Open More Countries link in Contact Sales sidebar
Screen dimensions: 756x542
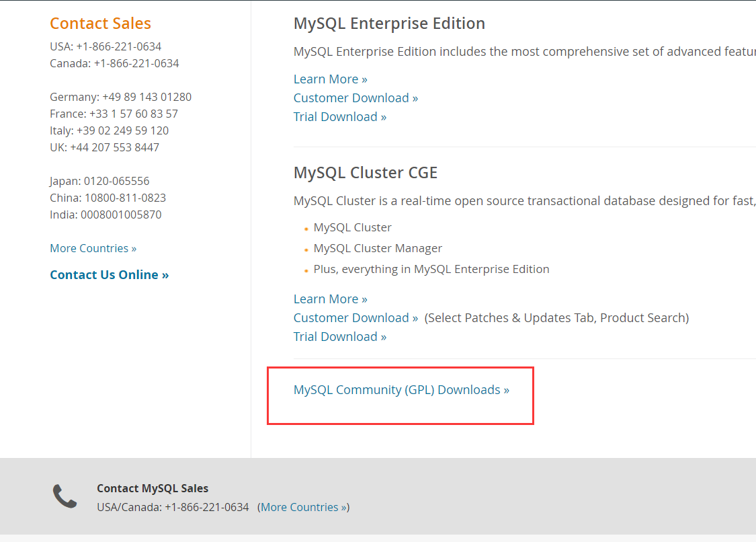tap(93, 249)
